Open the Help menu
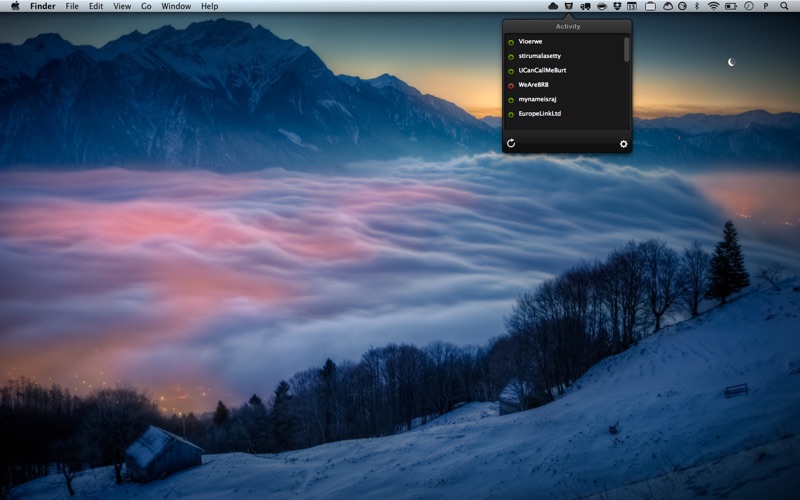Image resolution: width=800 pixels, height=500 pixels. point(210,6)
